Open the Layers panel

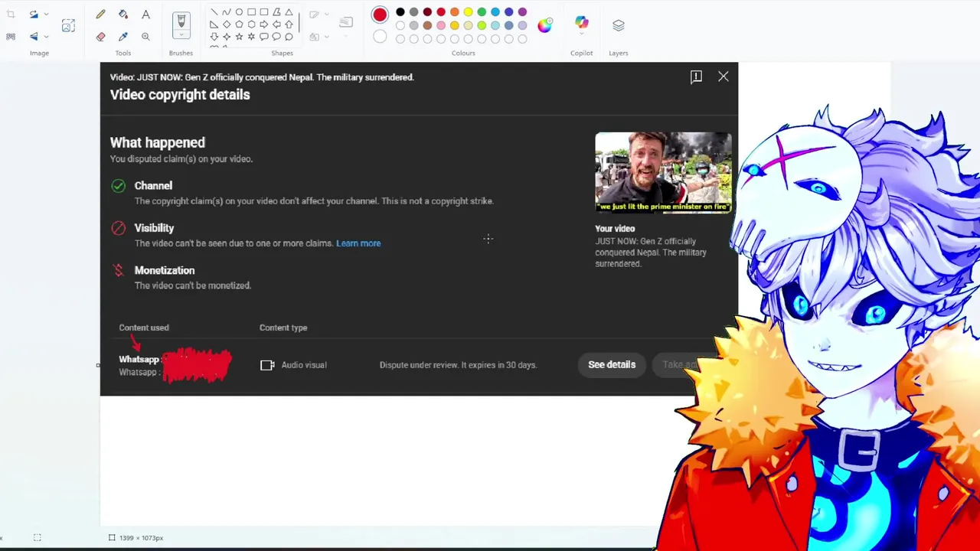pyautogui.click(x=619, y=25)
